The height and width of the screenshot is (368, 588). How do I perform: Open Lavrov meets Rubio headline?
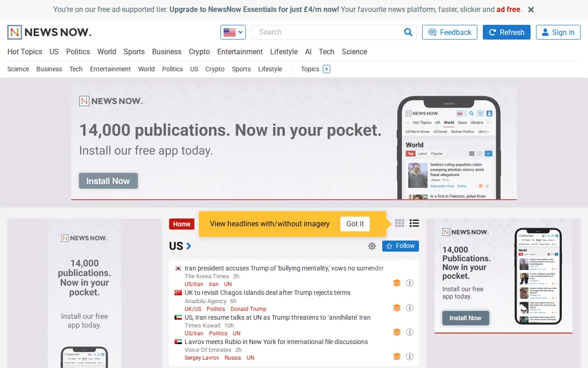click(276, 342)
